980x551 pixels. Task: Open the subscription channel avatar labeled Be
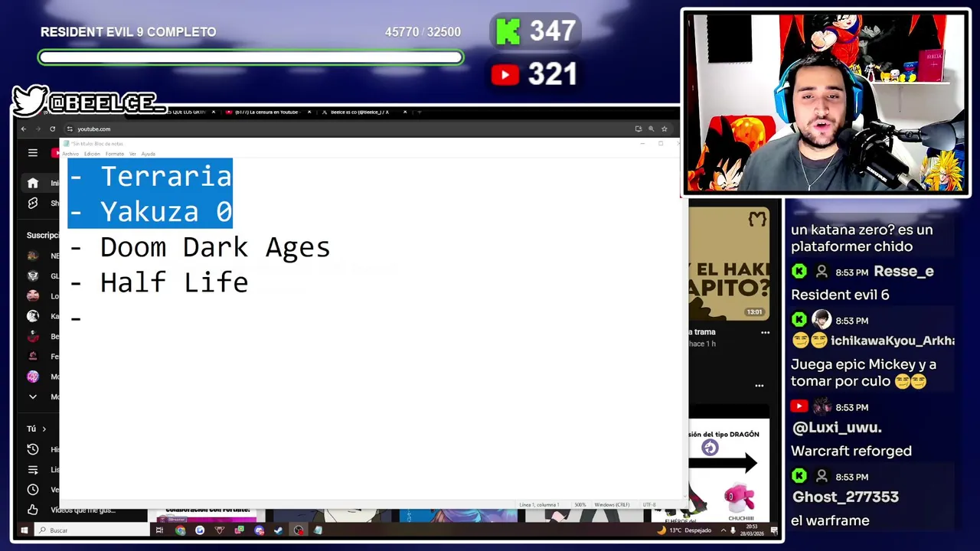click(x=33, y=336)
